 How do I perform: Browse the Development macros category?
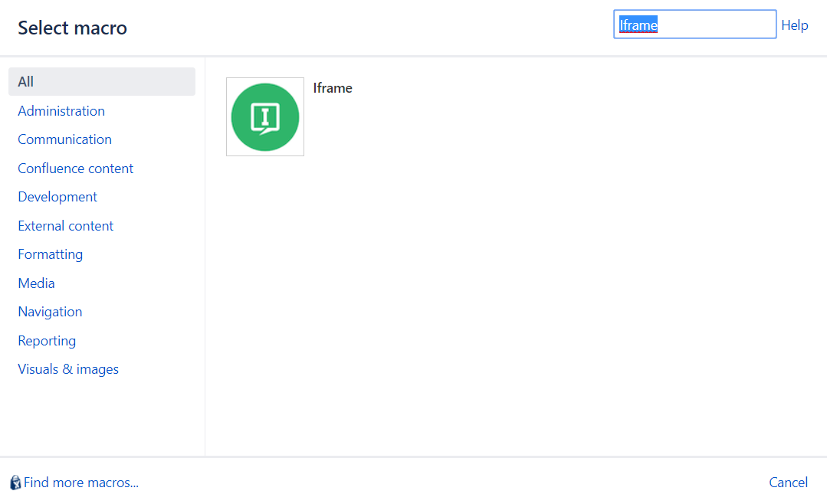57,197
